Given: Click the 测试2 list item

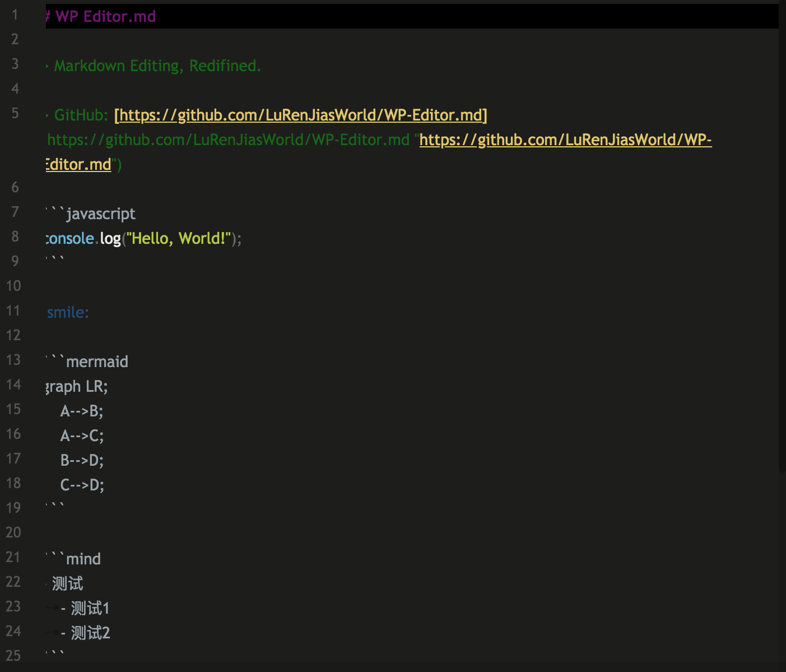Looking at the screenshot, I should tap(90, 633).
